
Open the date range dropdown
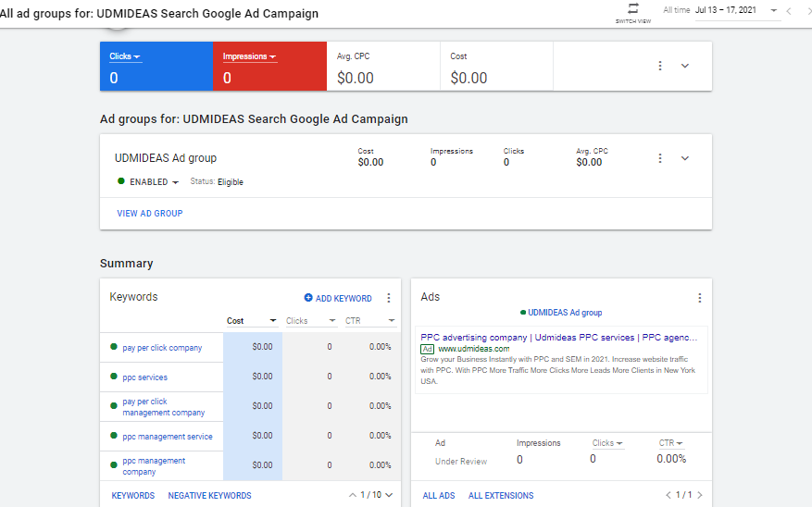(x=774, y=10)
